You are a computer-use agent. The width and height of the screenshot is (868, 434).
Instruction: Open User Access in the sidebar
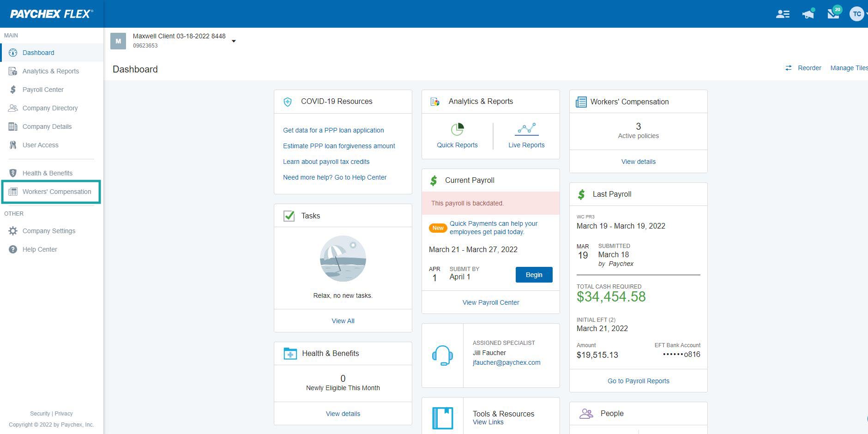52,145
